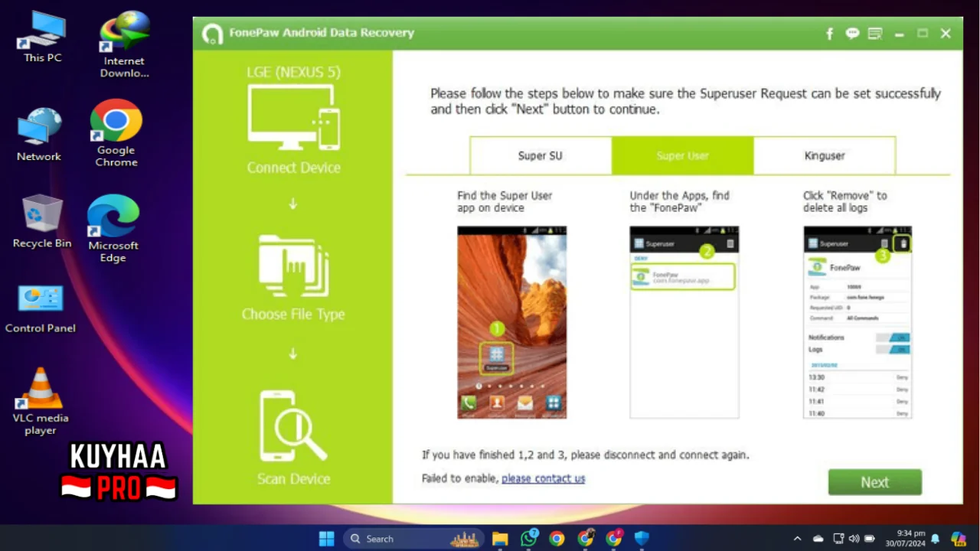The image size is (980, 551).
Task: Minimize the FonePaw window
Action: pyautogui.click(x=900, y=34)
